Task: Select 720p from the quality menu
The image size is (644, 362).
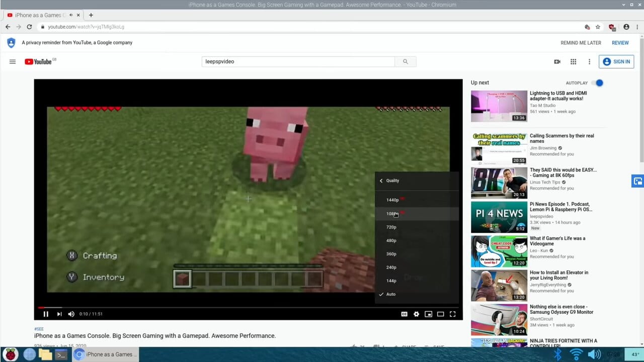Action: coord(392,227)
